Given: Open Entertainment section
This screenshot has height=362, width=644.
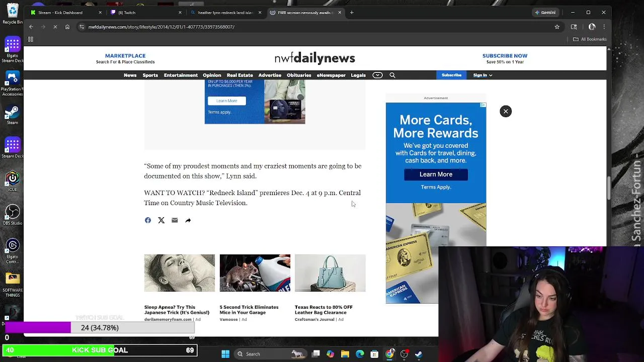Looking at the screenshot, I should click(x=181, y=75).
